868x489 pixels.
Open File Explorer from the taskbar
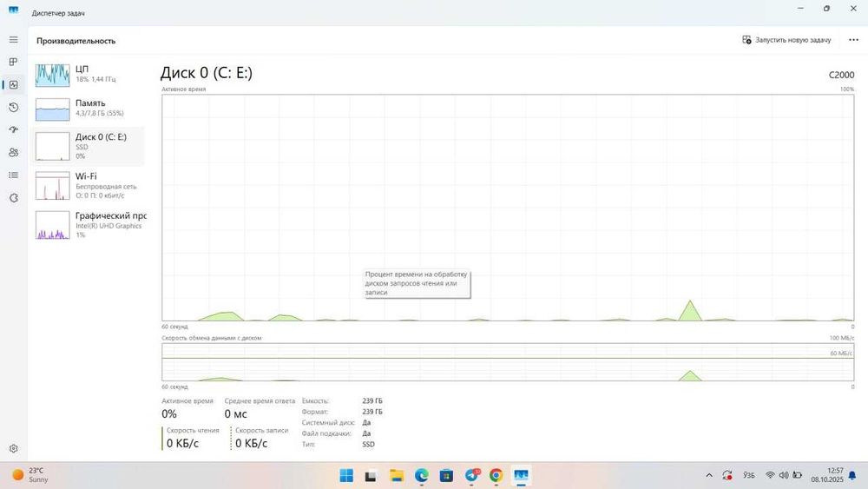[397, 475]
